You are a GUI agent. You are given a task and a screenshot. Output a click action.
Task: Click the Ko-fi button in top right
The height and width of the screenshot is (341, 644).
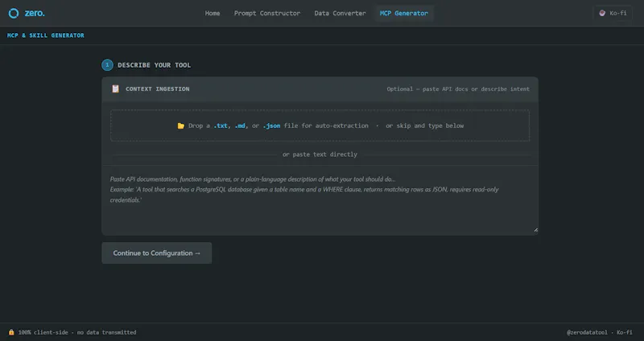click(x=613, y=13)
